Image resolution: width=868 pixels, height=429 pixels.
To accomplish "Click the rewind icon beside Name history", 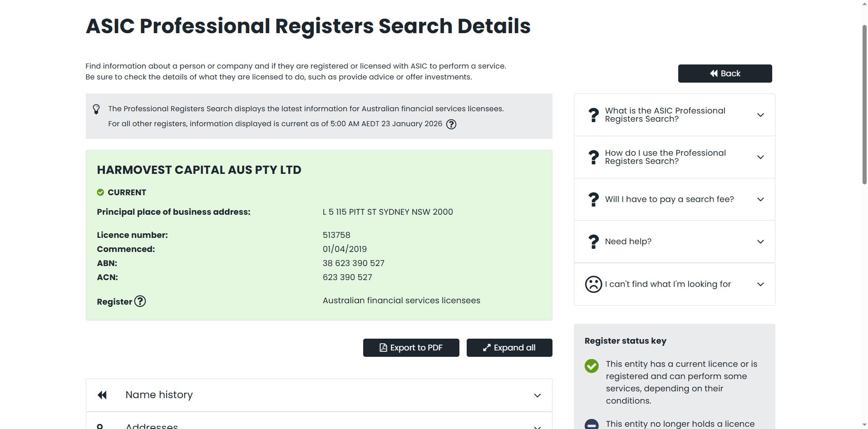I will [102, 395].
